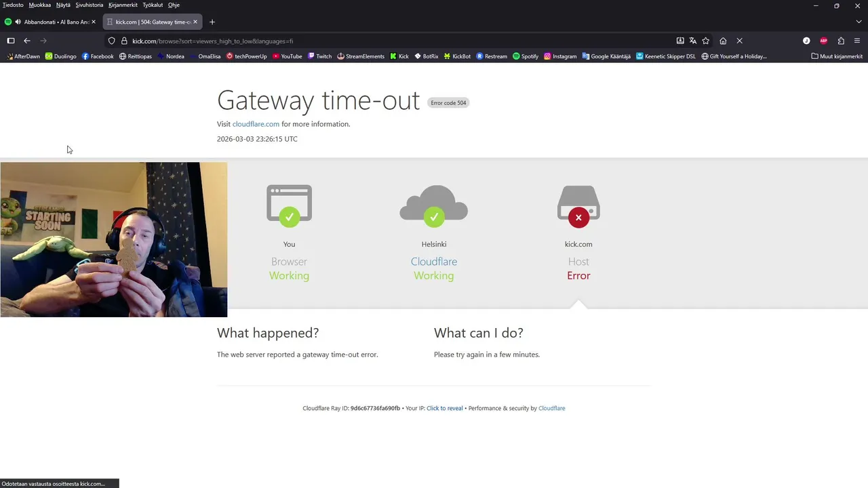Image resolution: width=868 pixels, height=488 pixels.
Task: Toggle the sidebar icon in toolbar
Action: coord(11,41)
